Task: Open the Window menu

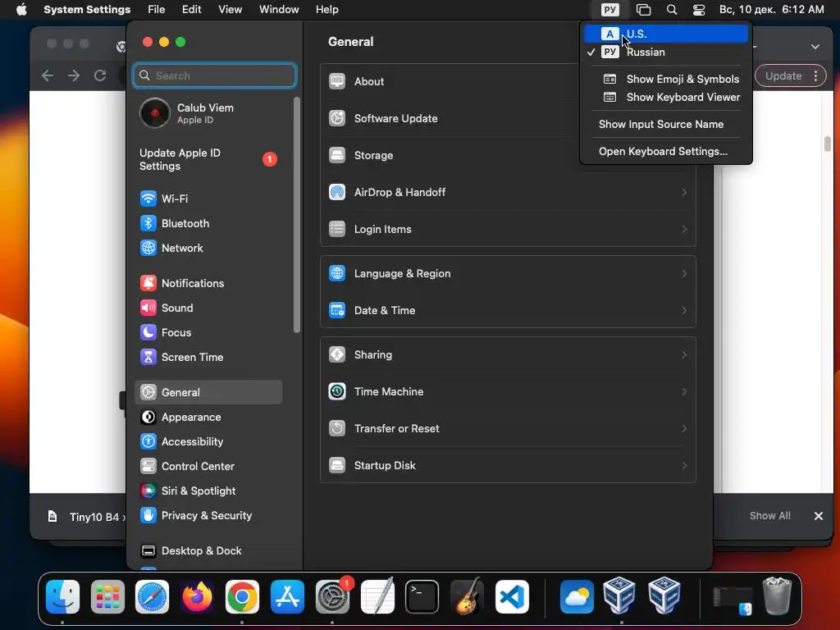Action: click(279, 10)
